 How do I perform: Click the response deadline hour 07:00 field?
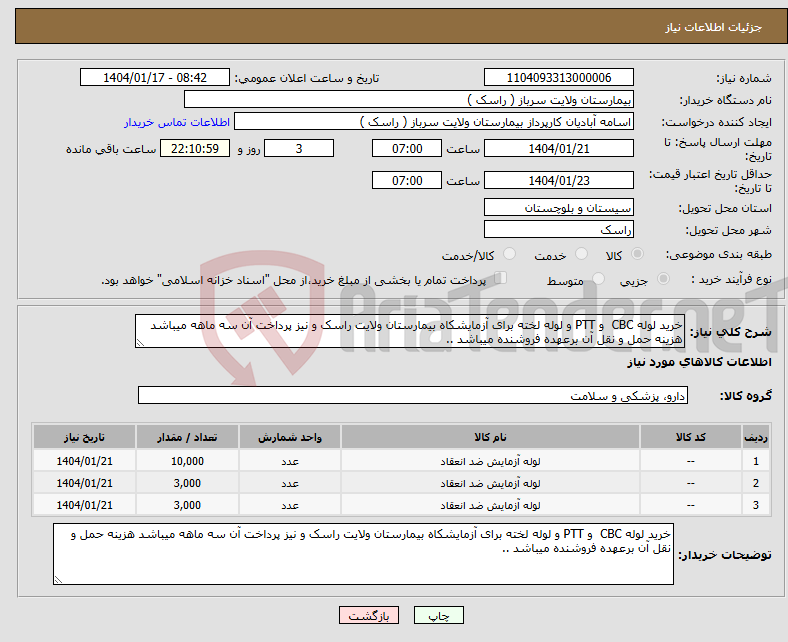pyautogui.click(x=407, y=148)
